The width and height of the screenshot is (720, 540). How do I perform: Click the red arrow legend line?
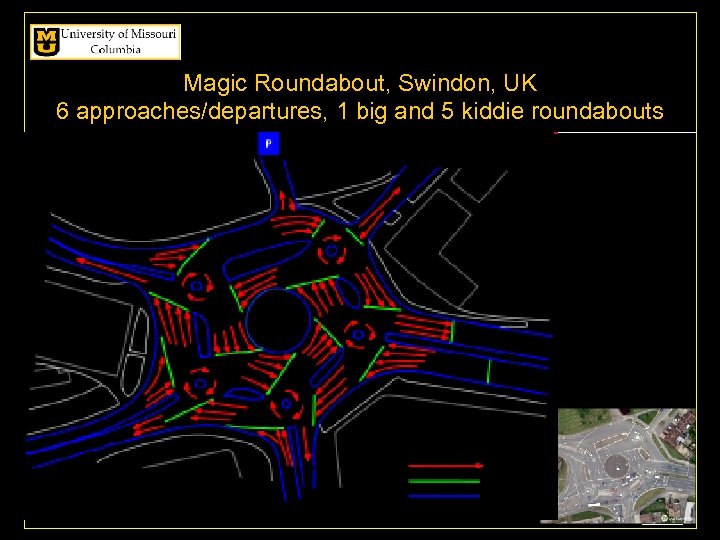tap(445, 466)
